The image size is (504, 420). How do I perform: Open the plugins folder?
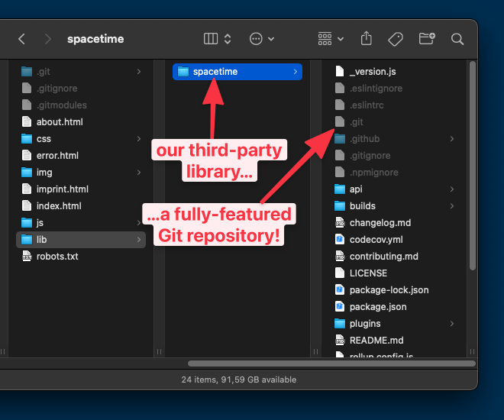tap(364, 324)
